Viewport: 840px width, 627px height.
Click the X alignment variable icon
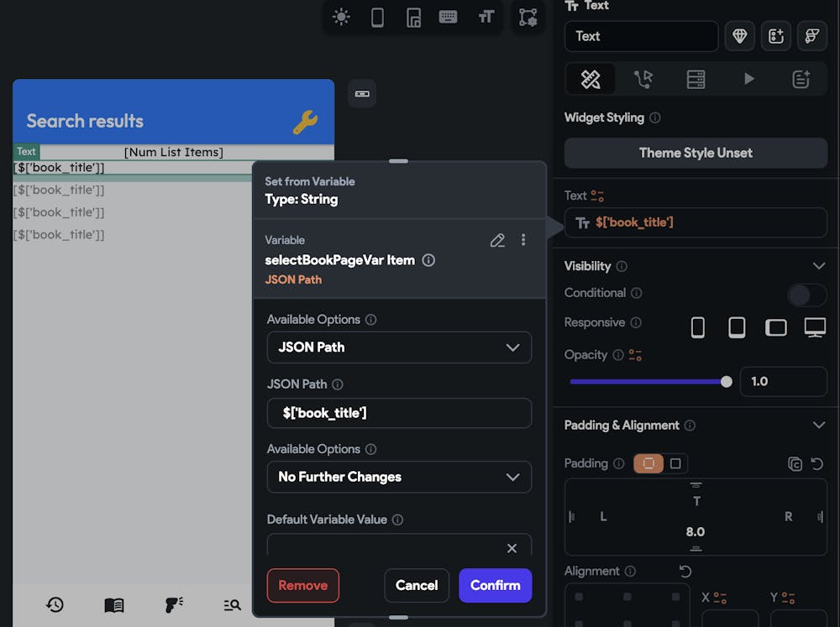(x=720, y=598)
